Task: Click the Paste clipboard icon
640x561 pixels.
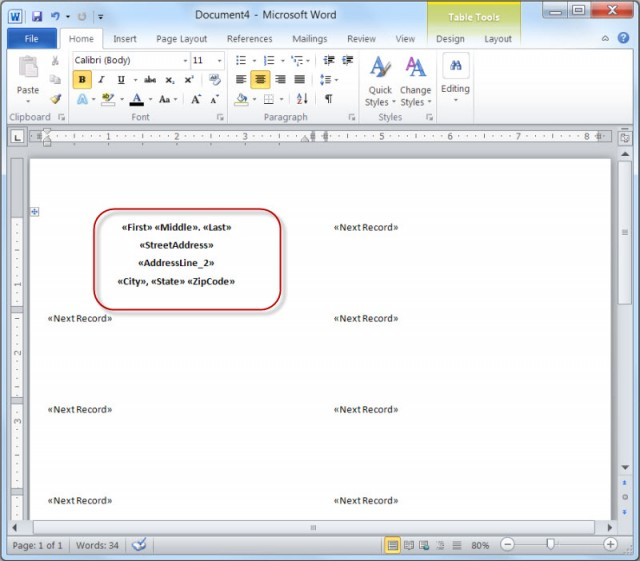Action: [x=28, y=67]
